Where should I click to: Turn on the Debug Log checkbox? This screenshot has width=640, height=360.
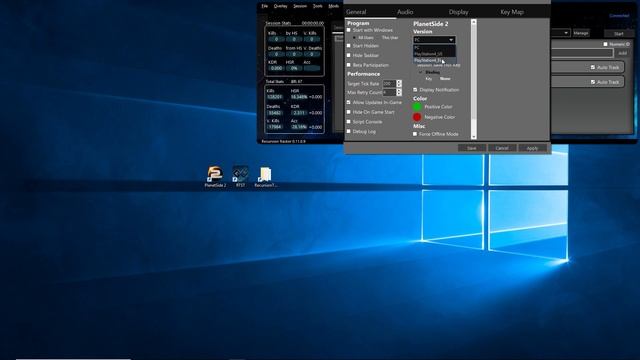[x=349, y=131]
